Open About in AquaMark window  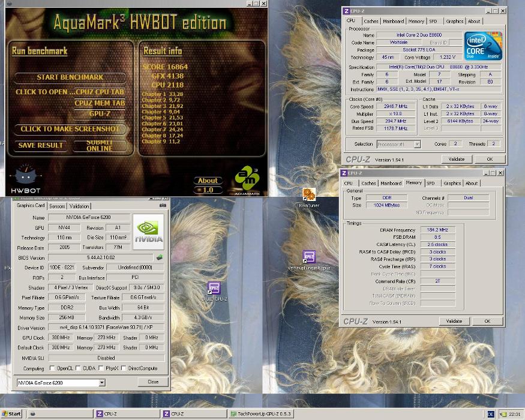(208, 181)
